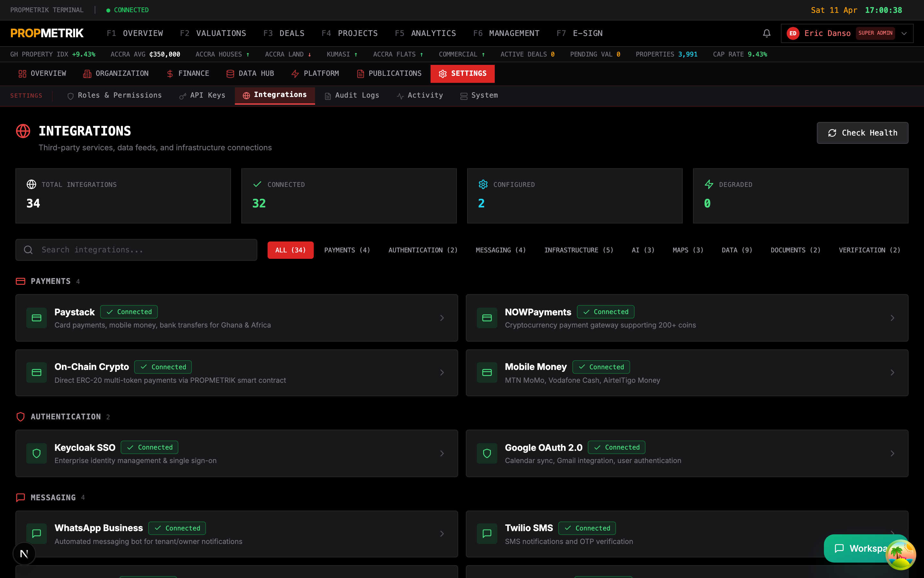Click the palm tree avatar bubble
Screen dimensions: 924x578
pos(901,554)
